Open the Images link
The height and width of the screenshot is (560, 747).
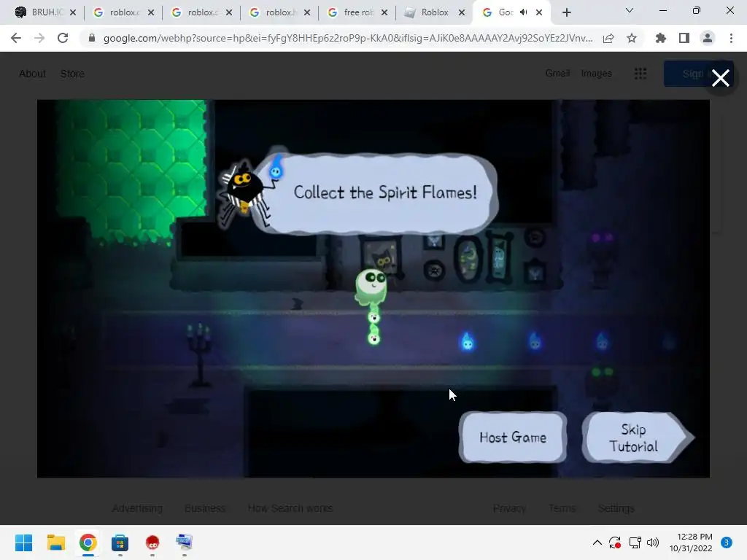click(x=597, y=74)
